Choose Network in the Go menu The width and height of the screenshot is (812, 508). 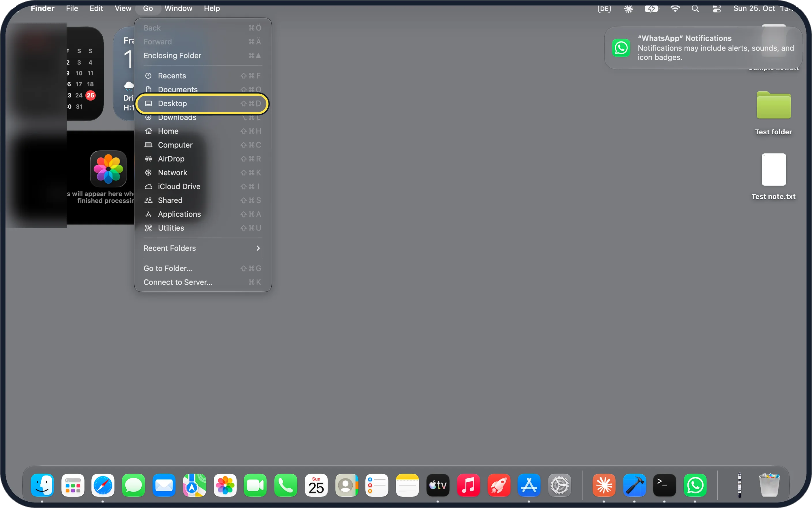click(203, 172)
